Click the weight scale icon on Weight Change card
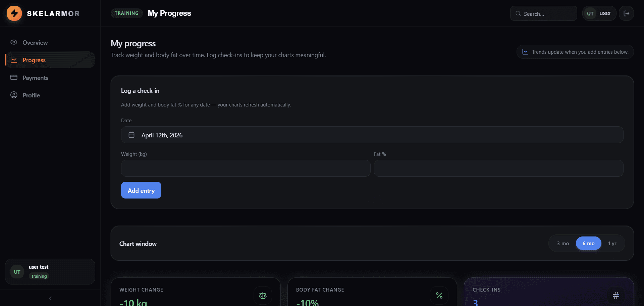The width and height of the screenshot is (644, 306). (x=263, y=296)
